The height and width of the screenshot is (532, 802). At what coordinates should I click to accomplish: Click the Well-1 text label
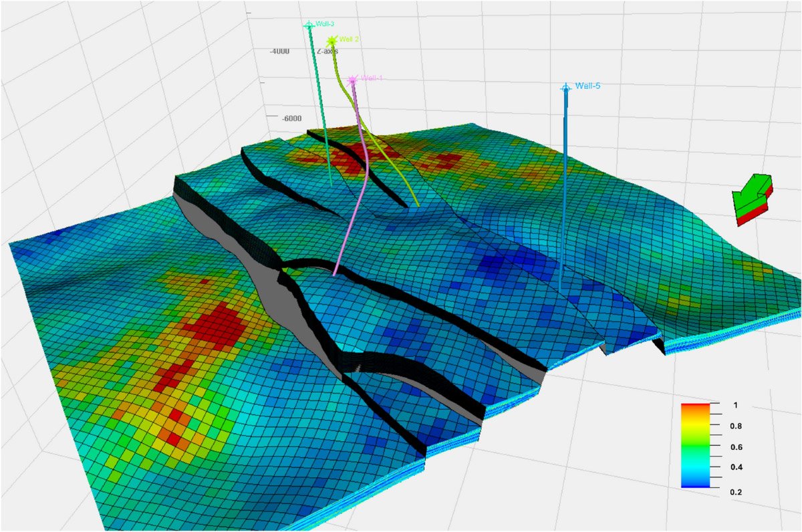[x=372, y=78]
